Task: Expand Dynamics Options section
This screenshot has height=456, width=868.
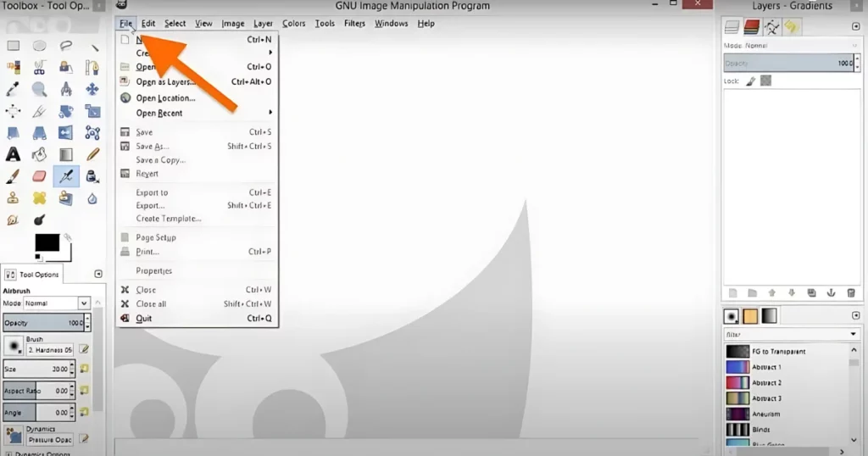Action: [8, 453]
